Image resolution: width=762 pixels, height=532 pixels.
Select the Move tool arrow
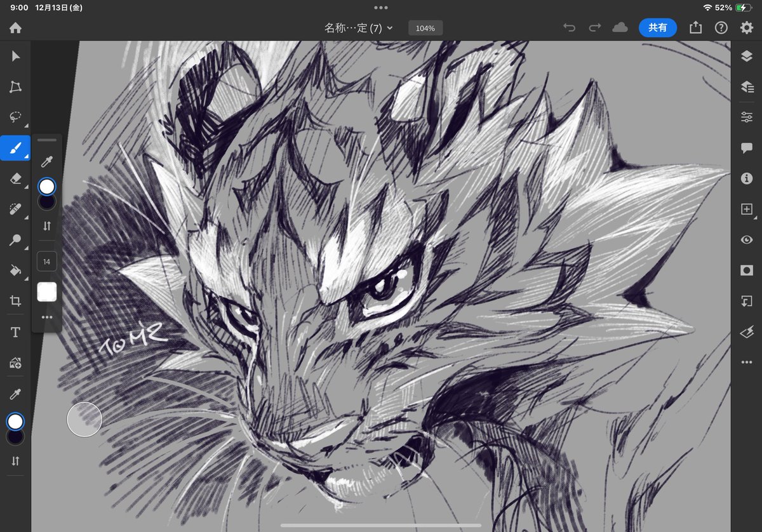click(16, 57)
